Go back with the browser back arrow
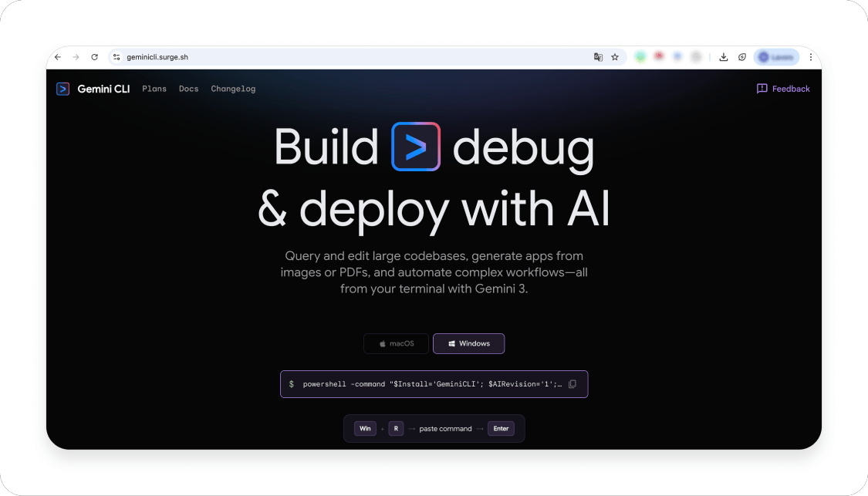The height and width of the screenshot is (496, 868). (x=58, y=57)
